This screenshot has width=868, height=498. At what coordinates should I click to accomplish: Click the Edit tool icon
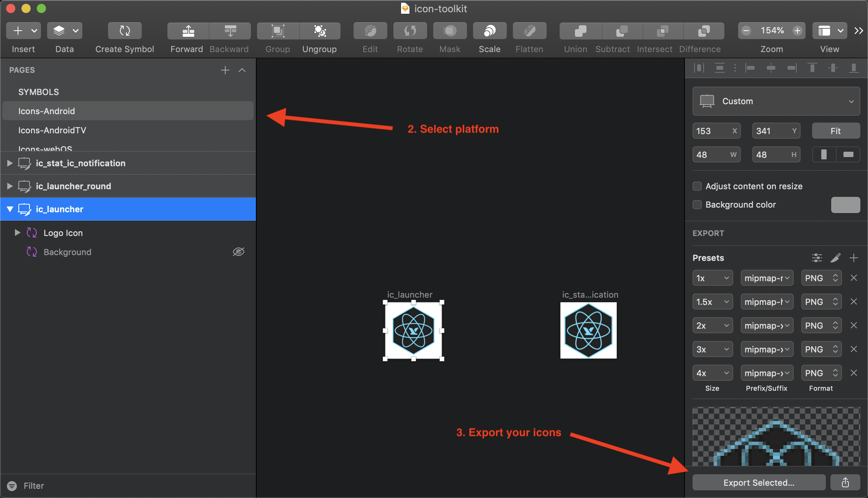pos(370,31)
